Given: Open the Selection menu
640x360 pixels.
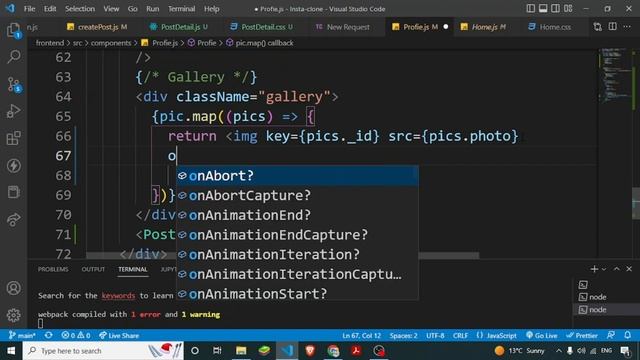Looking at the screenshot, I should [80, 9].
